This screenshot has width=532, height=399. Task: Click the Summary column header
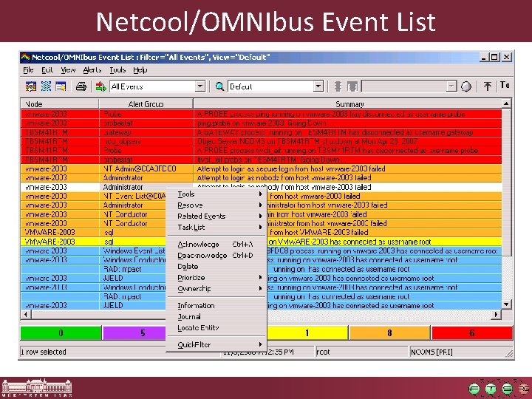[x=347, y=104]
